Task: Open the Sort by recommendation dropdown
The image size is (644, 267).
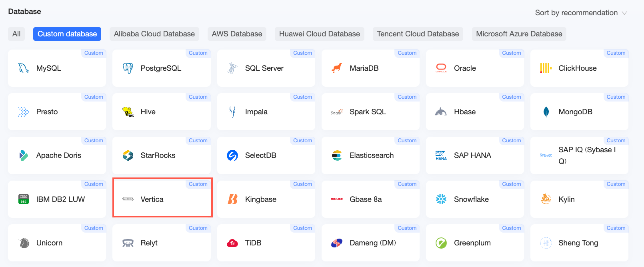Action: tap(581, 13)
